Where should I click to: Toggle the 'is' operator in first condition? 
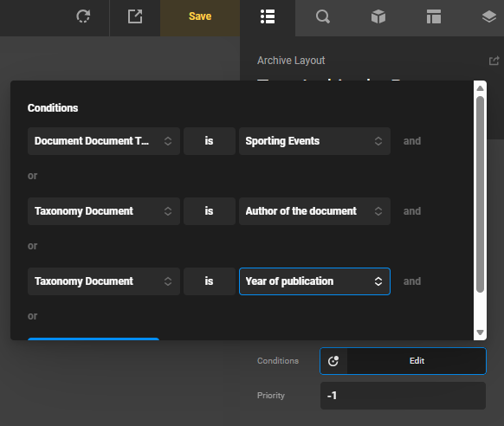point(210,141)
